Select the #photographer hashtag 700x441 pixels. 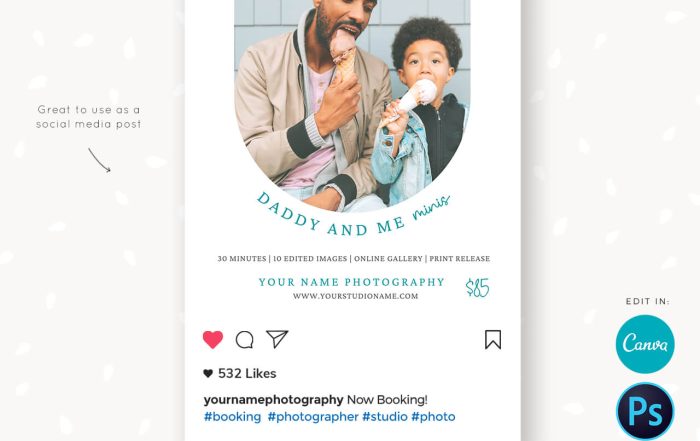pyautogui.click(x=313, y=416)
